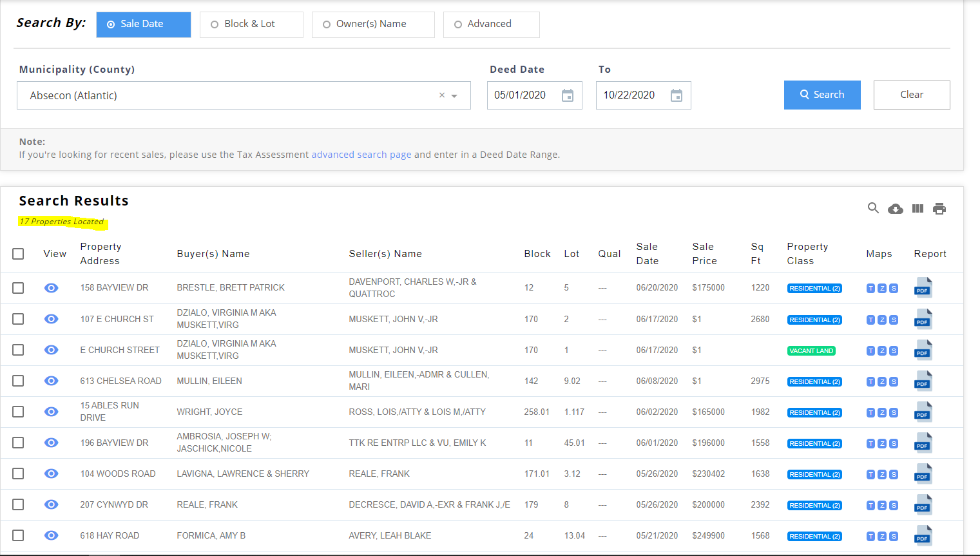980x556 pixels.
Task: Select the Sale Date search option
Action: coord(144,24)
